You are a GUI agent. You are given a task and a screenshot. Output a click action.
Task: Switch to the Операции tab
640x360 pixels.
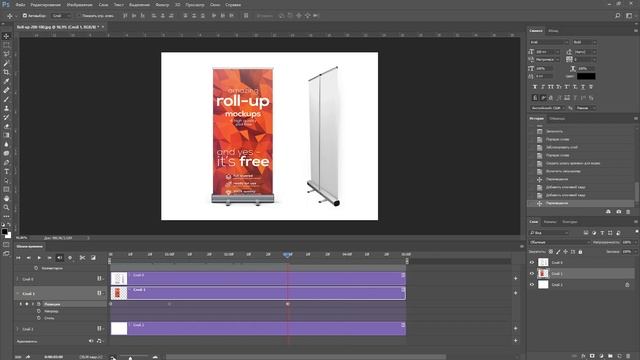[x=557, y=118]
